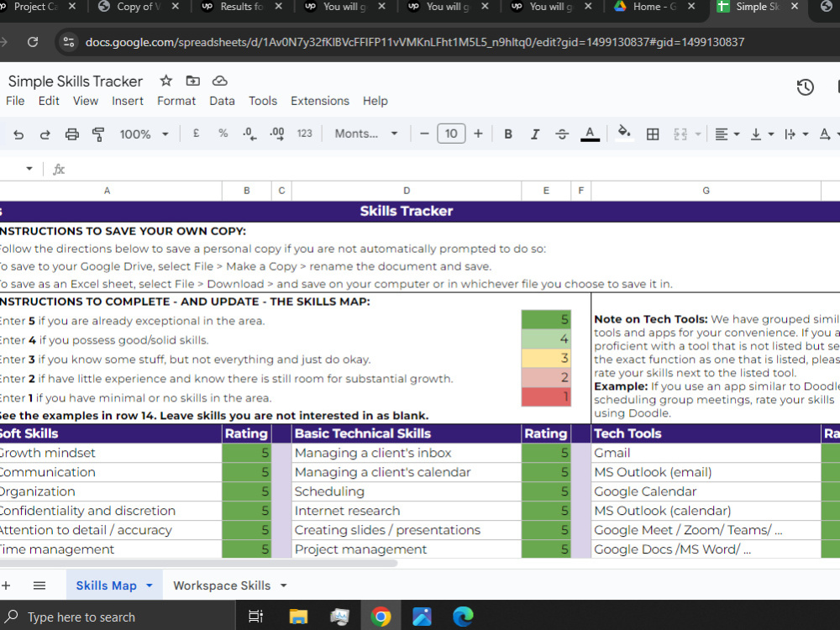Open the Tools menu
Image resolution: width=840 pixels, height=630 pixels.
[262, 101]
